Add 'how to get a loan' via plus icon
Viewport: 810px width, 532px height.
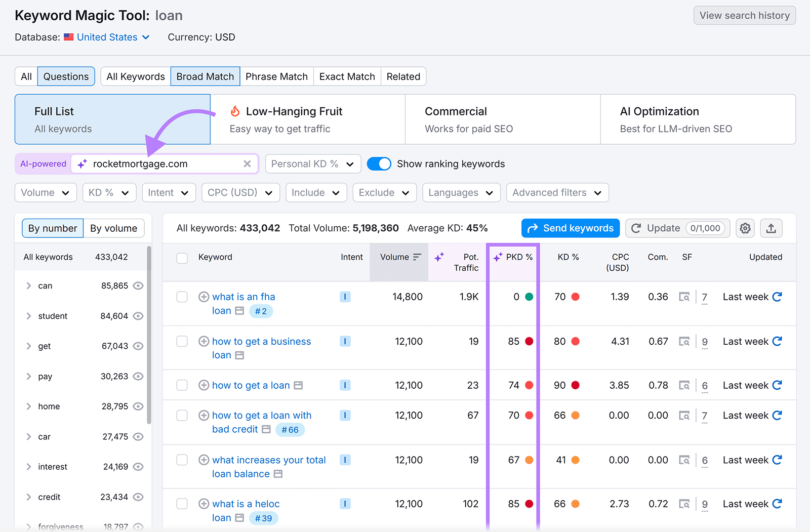click(204, 385)
